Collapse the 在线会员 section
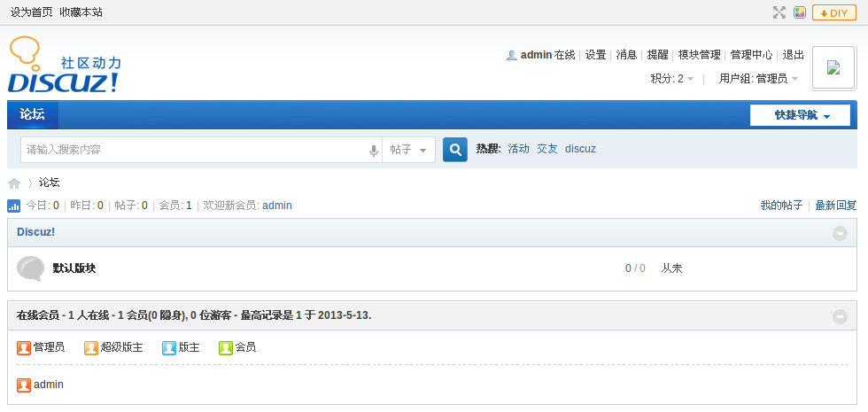 click(840, 316)
